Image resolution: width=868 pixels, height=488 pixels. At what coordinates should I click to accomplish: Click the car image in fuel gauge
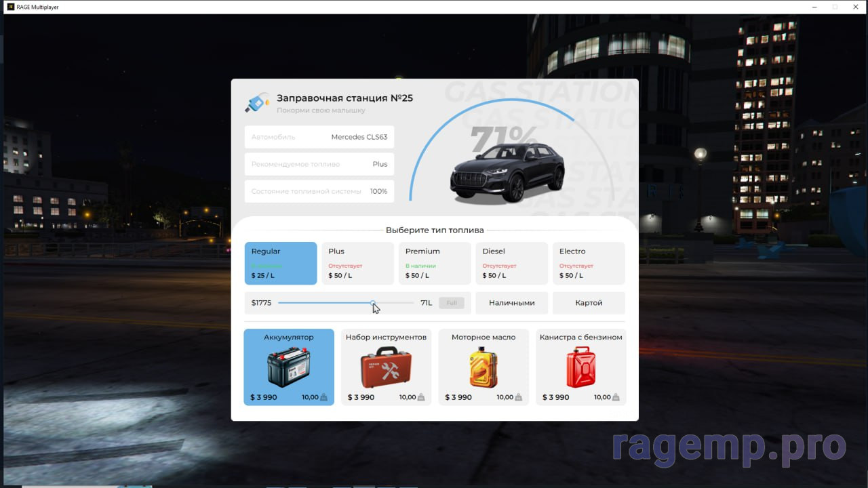(507, 174)
